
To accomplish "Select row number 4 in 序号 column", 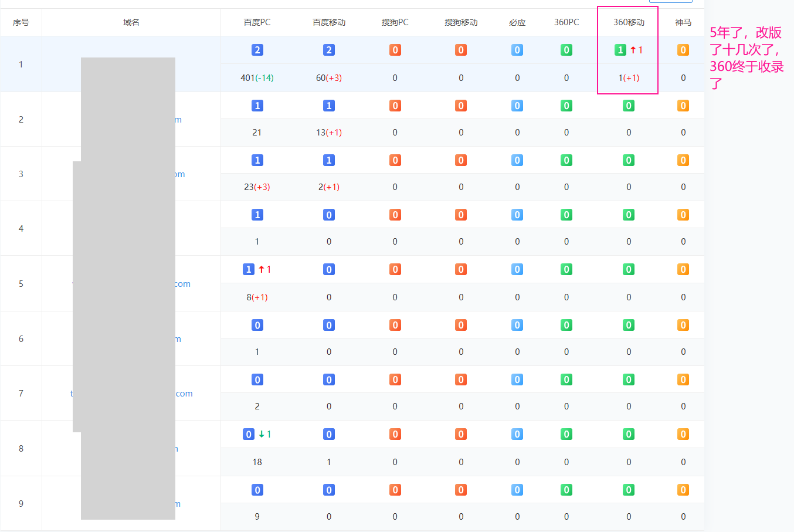I will (x=21, y=229).
